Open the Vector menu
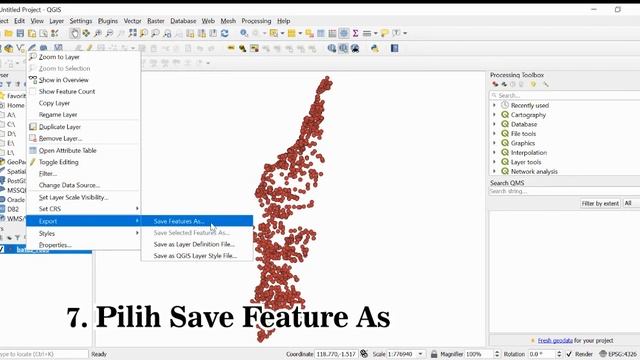This screenshot has width=640, height=360. [x=132, y=21]
